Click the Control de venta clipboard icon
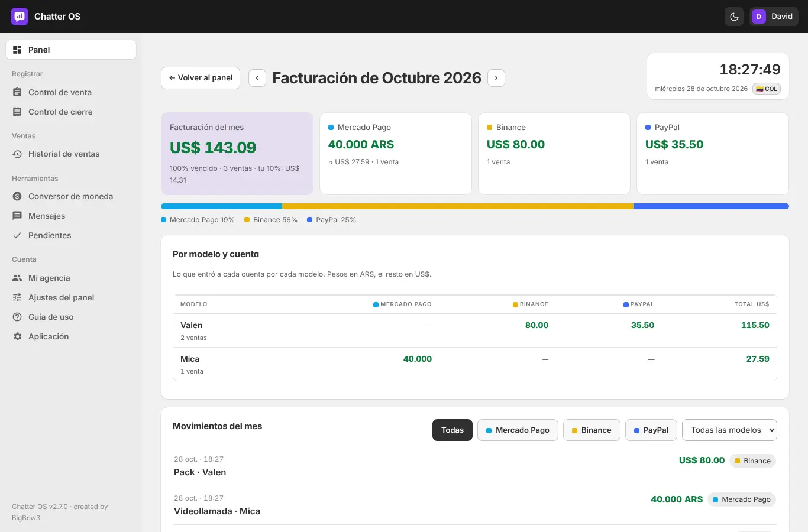Image resolution: width=808 pixels, height=532 pixels. tap(17, 92)
